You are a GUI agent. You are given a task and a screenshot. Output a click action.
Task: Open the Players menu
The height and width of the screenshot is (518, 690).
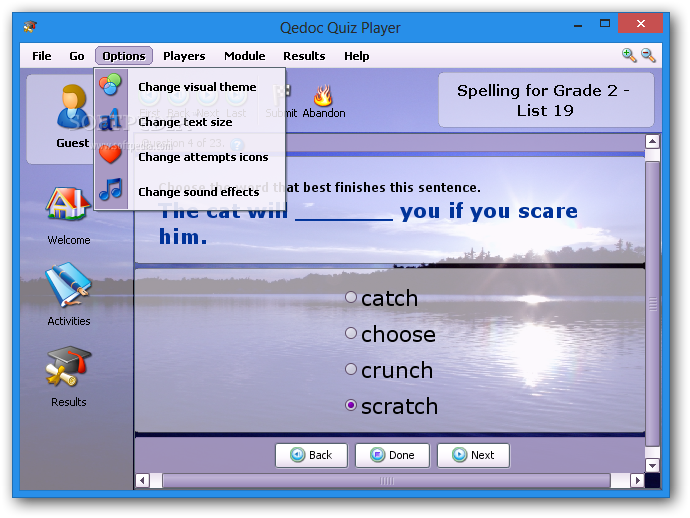pos(184,56)
